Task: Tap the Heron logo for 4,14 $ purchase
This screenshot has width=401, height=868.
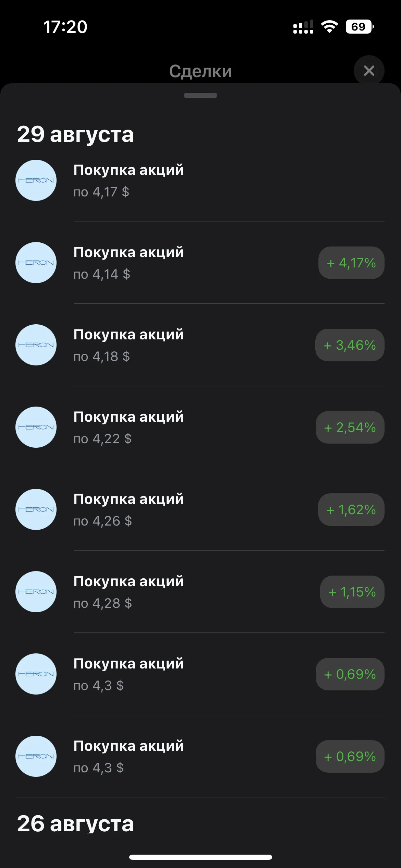Action: (x=36, y=263)
